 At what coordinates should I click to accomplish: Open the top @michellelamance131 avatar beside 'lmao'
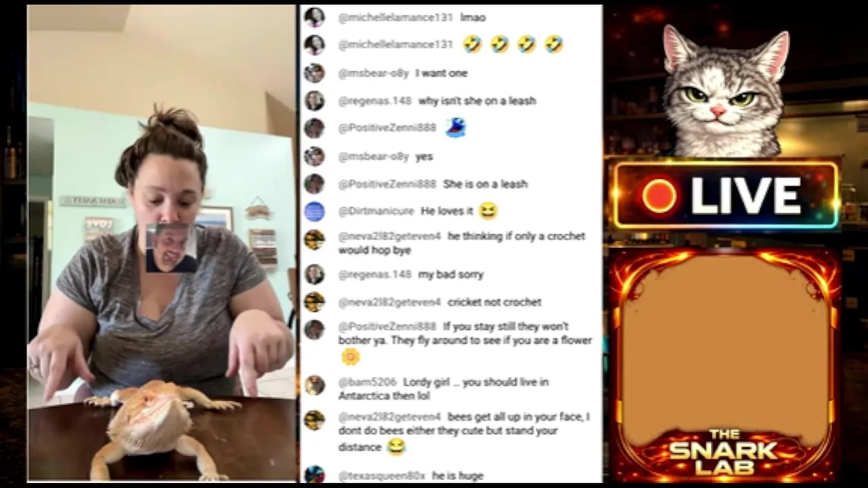(x=314, y=17)
